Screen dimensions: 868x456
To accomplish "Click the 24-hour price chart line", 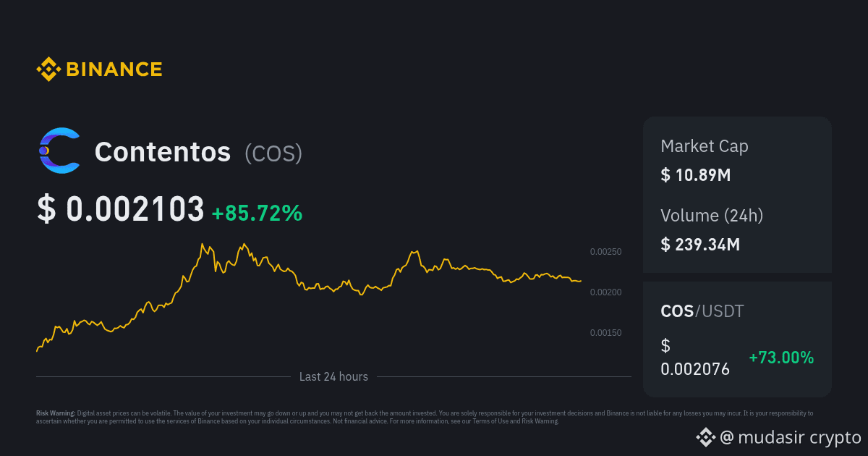I will [309, 297].
